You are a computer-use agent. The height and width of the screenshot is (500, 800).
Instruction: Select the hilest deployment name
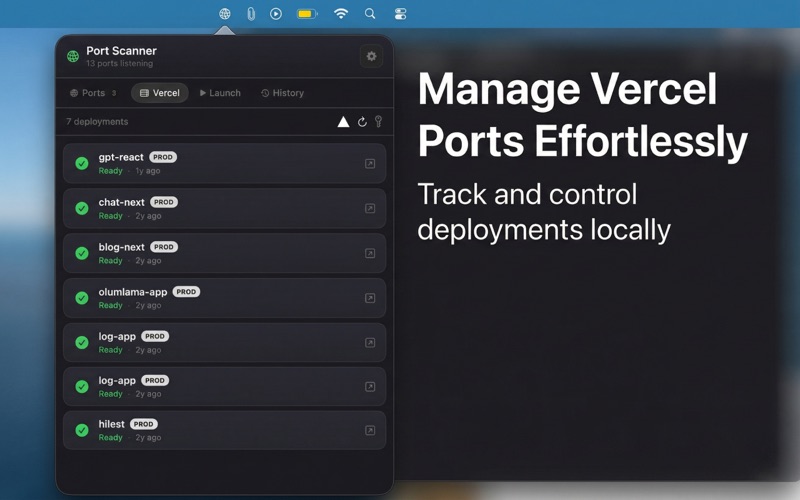click(x=111, y=424)
